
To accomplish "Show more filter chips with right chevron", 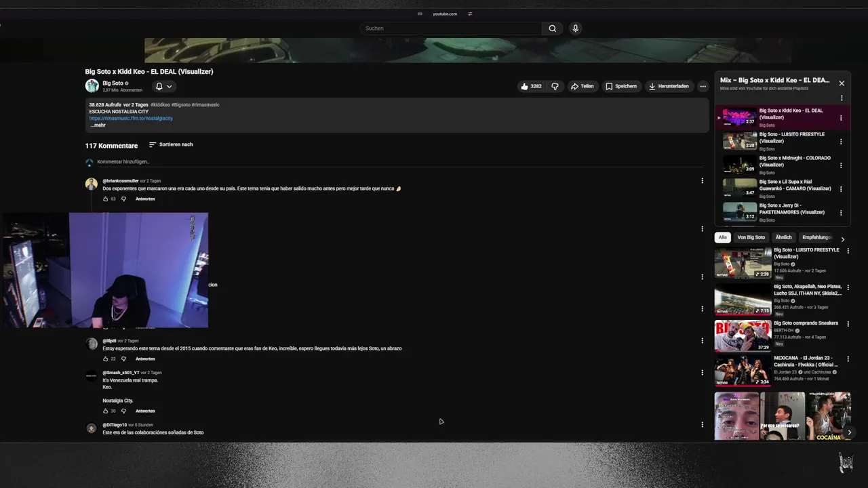I will click(843, 239).
